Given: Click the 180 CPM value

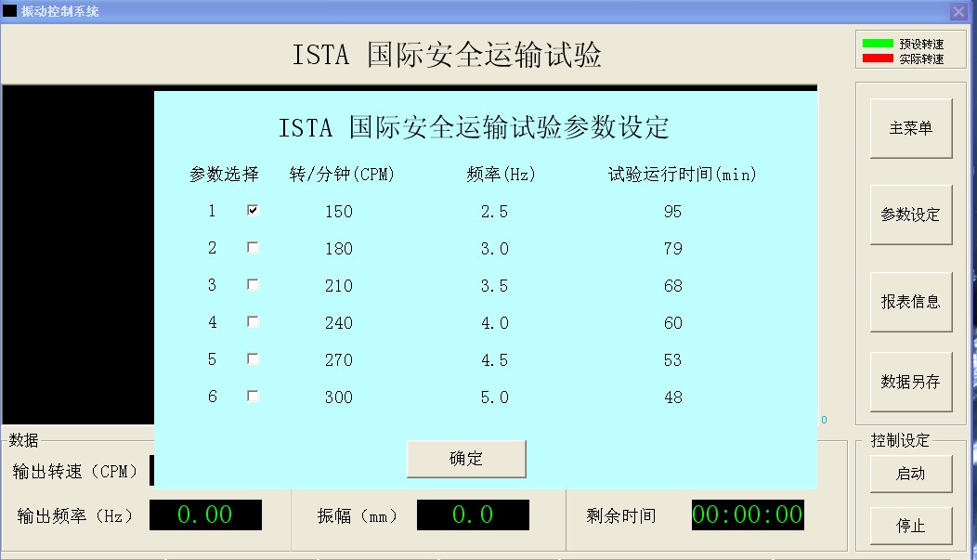Looking at the screenshot, I should [x=339, y=249].
